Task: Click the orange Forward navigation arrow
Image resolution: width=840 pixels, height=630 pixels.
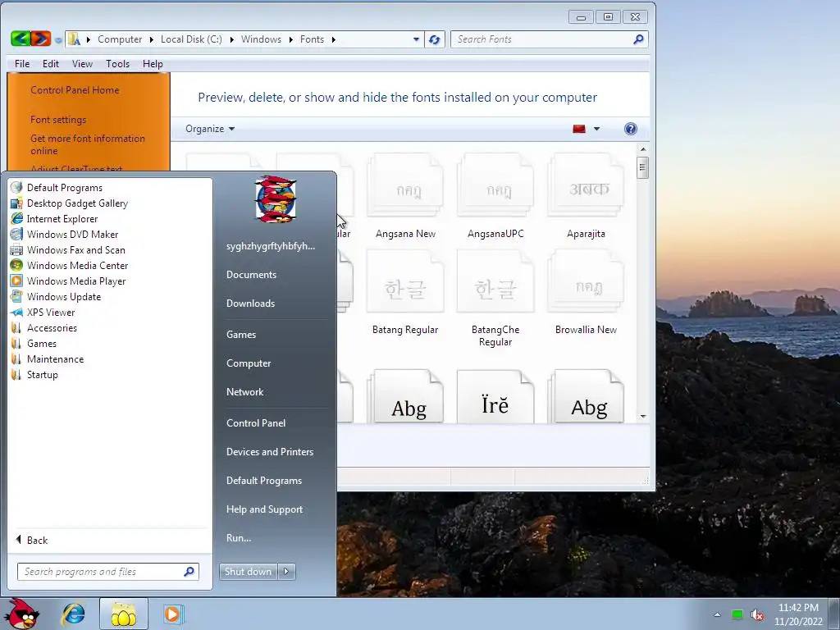Action: point(41,39)
